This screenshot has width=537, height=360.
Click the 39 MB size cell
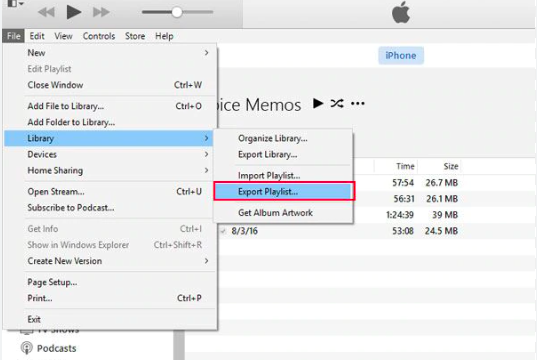(x=445, y=215)
